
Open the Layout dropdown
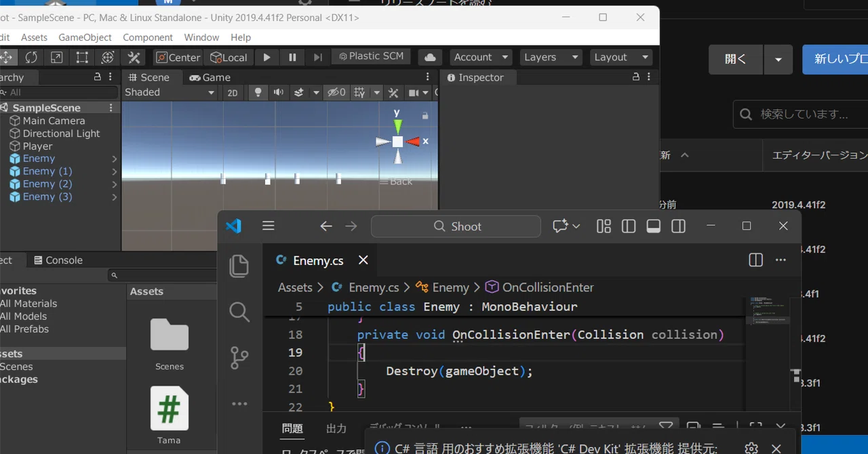point(621,58)
